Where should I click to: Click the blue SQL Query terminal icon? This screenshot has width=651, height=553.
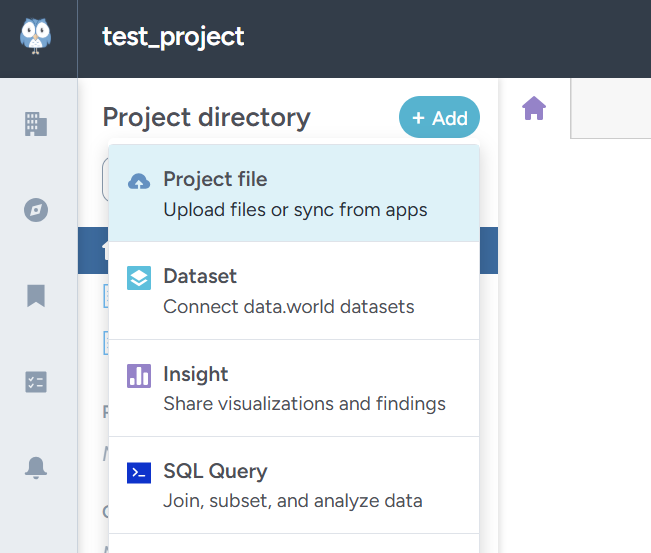click(x=139, y=473)
